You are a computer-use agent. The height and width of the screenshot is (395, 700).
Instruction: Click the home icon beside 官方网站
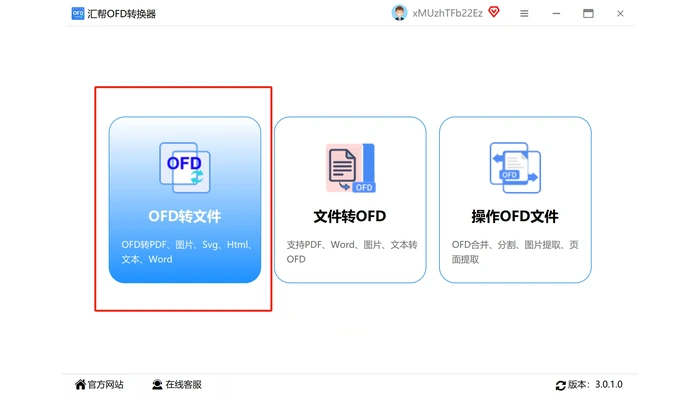[x=80, y=384]
